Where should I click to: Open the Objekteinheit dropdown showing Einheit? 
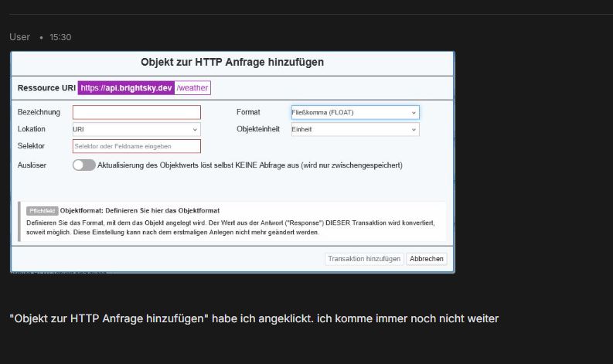[x=355, y=129]
